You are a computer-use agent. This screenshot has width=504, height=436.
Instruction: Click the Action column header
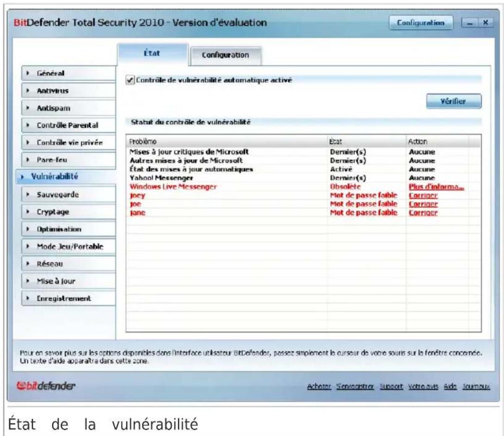point(437,142)
